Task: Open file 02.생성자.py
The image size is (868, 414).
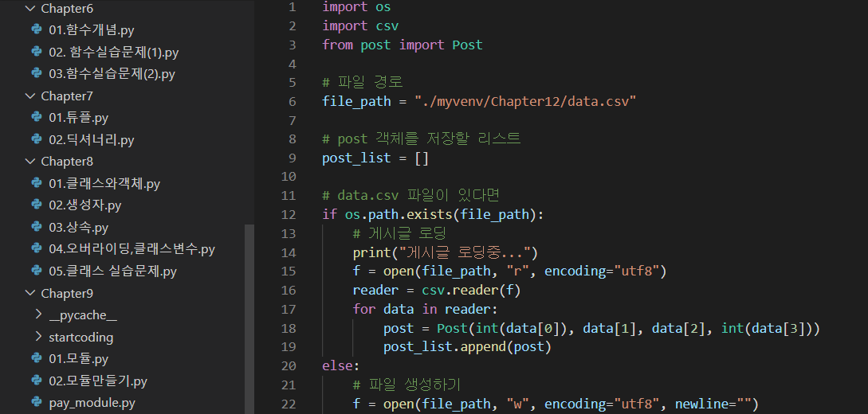Action: point(84,205)
